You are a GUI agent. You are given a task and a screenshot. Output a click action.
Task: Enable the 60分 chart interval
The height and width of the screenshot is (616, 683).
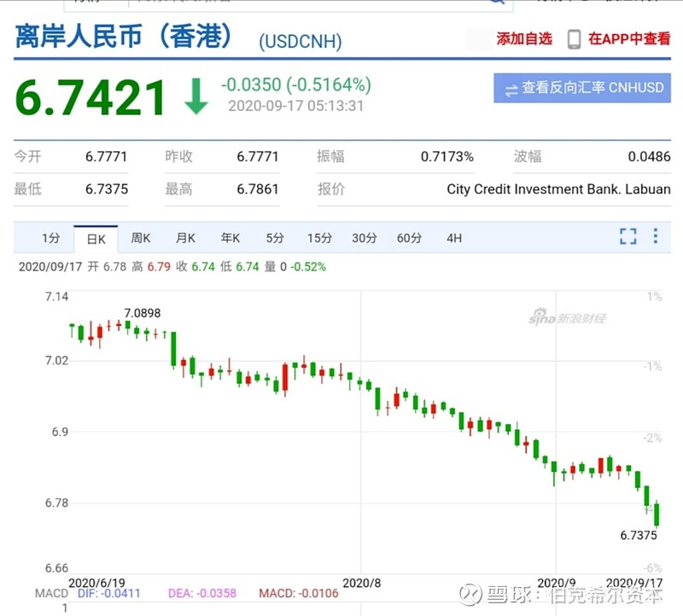pyautogui.click(x=409, y=239)
